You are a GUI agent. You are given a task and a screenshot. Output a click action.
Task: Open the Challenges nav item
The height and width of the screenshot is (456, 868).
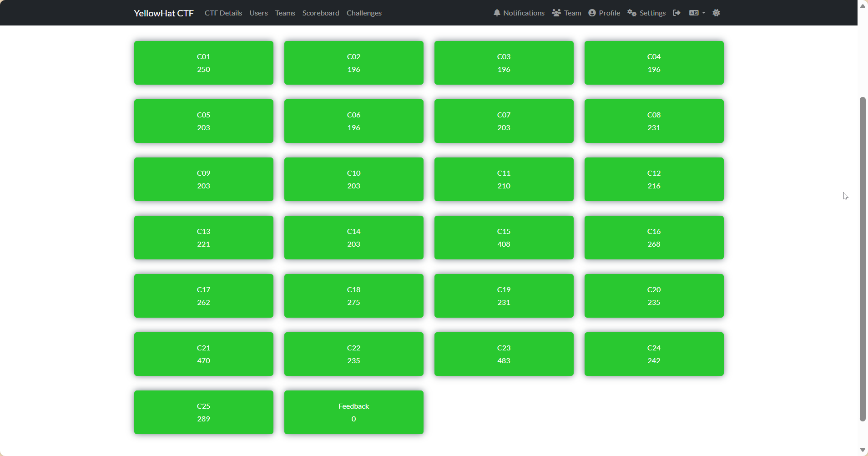coord(364,13)
